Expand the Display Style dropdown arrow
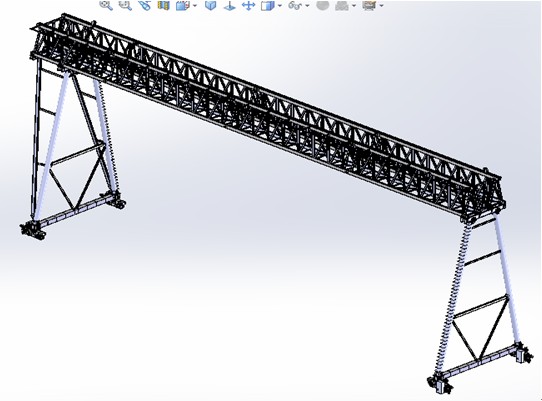Viewport: 542px width, 401px height. coord(280,6)
